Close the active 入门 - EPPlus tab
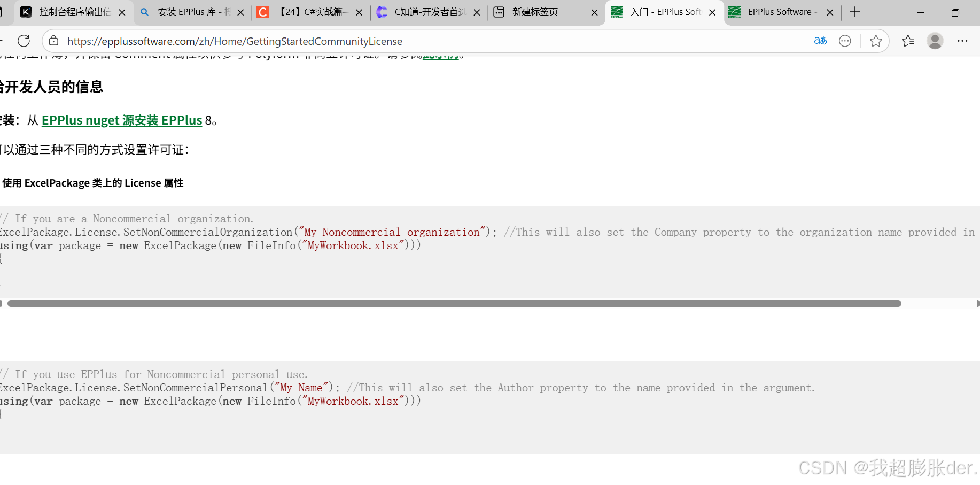980x485 pixels. (x=712, y=12)
